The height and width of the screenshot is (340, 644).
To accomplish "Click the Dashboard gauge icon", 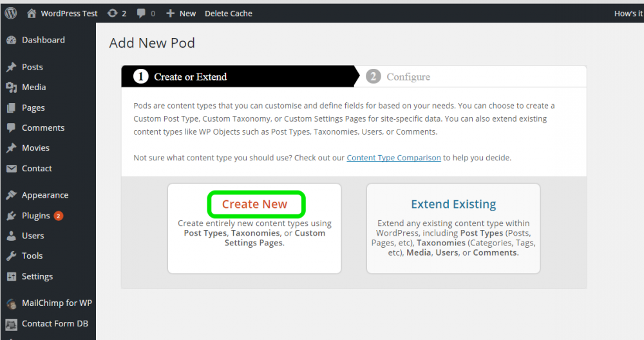I will [12, 40].
